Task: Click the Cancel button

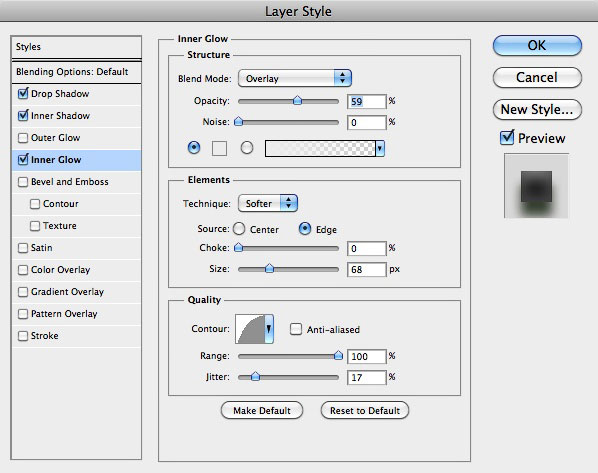Action: pyautogui.click(x=537, y=77)
